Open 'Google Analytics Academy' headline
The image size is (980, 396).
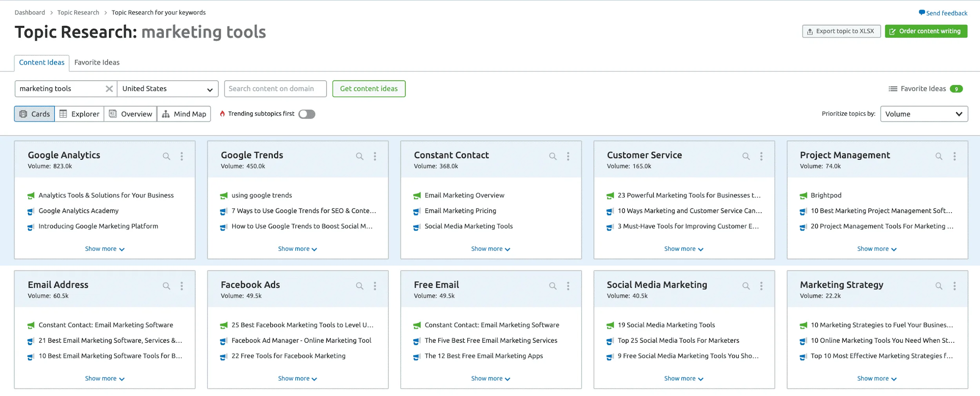tap(78, 211)
